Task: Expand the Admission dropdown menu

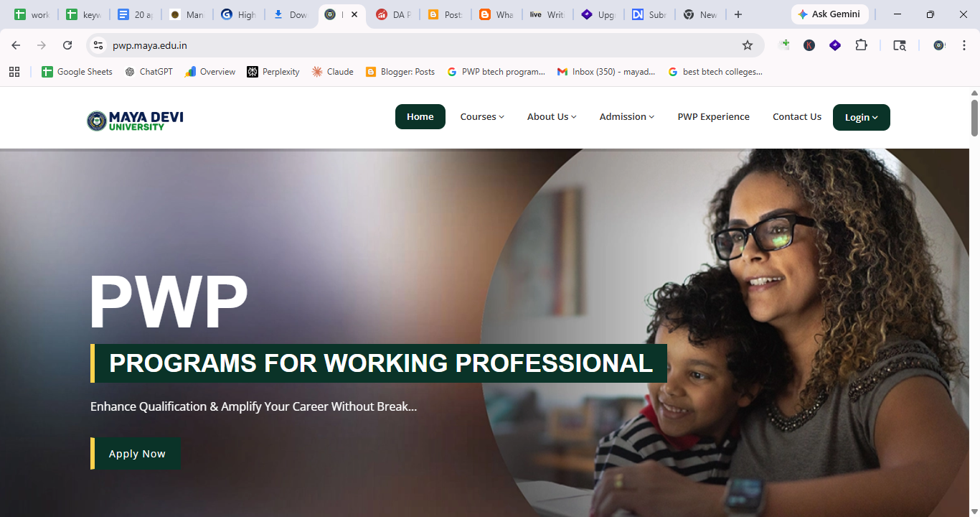Action: 627,117
